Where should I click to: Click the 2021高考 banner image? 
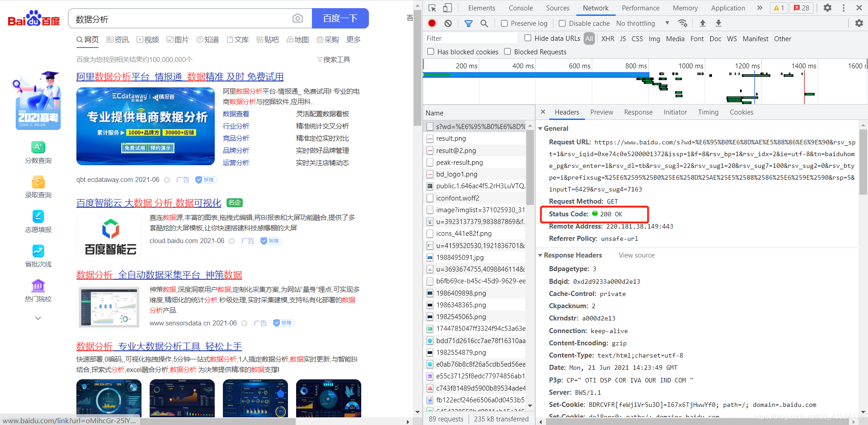point(38,100)
